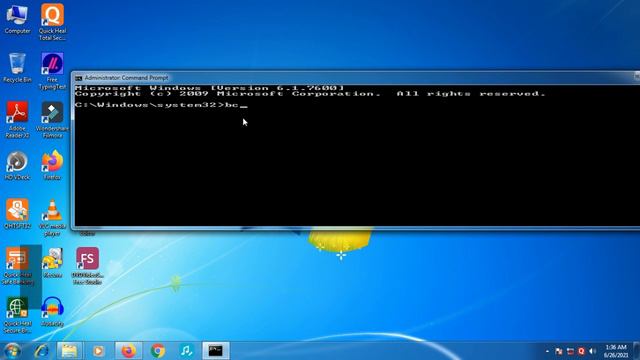
Task: Open Windows Explorer folder on taskbar
Action: (69, 351)
